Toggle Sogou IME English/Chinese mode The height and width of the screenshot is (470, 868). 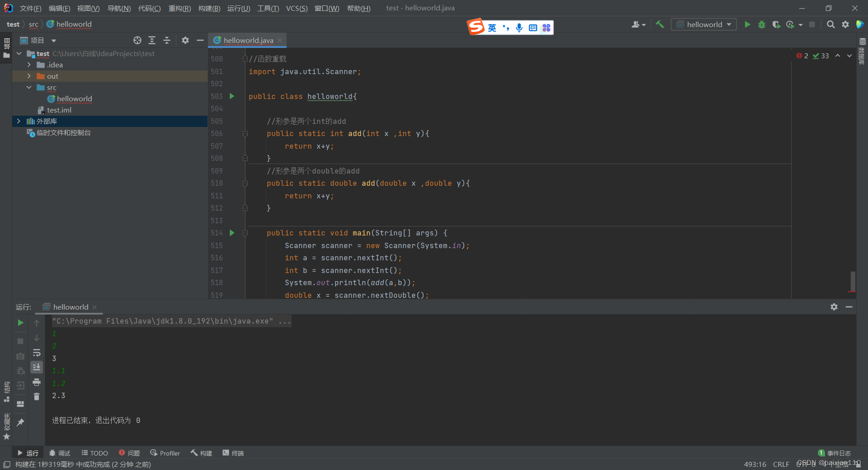[x=492, y=28]
